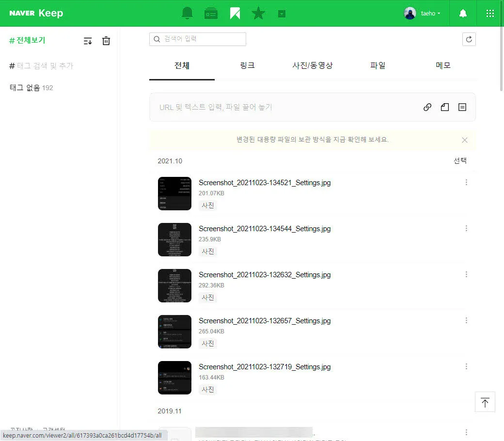Screen dimensions: 504x441
Task: Open options menu for Screenshot_20211023-134521_Settings.jpg
Action: coord(466,182)
